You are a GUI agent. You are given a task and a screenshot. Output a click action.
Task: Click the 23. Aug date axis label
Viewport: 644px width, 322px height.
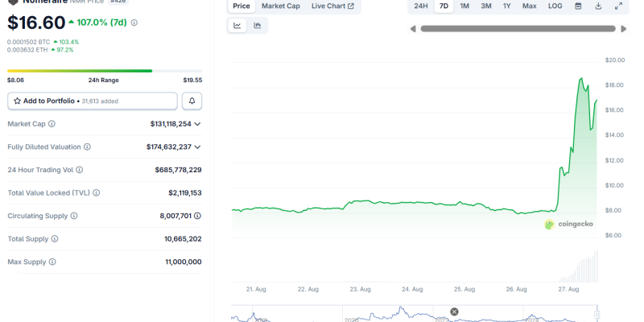360,289
